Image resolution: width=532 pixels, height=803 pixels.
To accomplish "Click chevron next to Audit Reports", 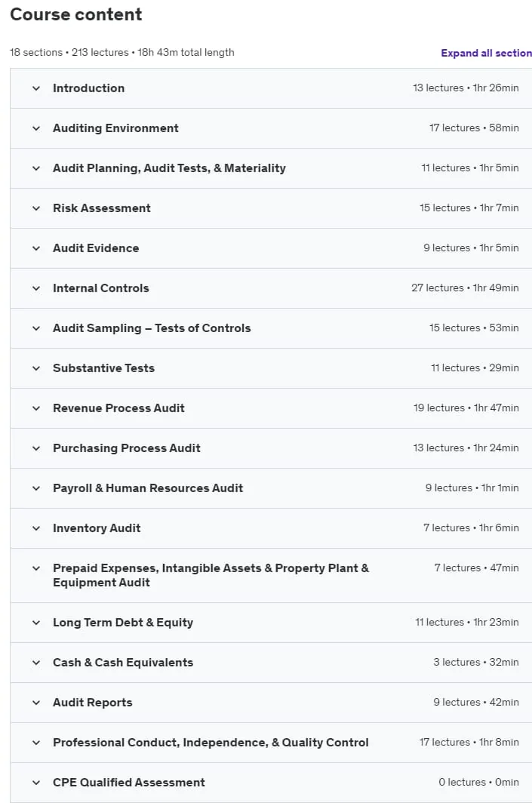I will 36,702.
